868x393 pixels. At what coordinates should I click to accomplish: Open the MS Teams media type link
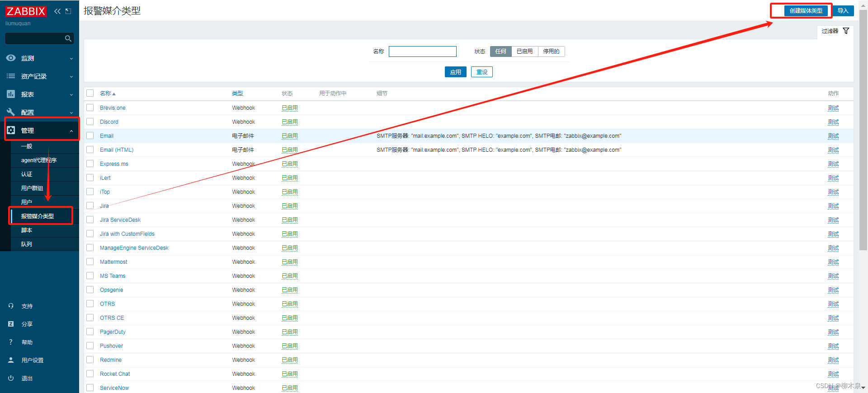coord(113,276)
